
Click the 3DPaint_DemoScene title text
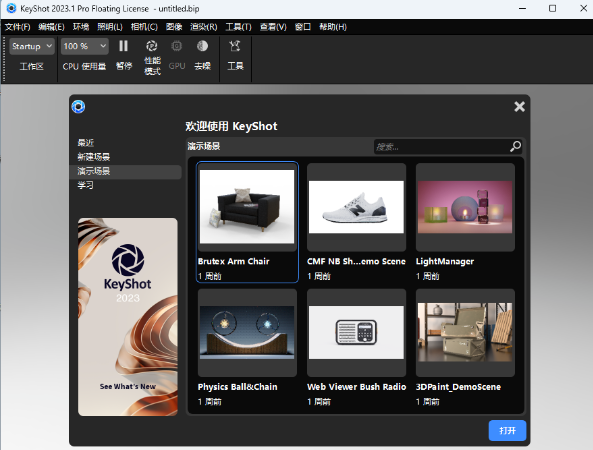pyautogui.click(x=458, y=387)
